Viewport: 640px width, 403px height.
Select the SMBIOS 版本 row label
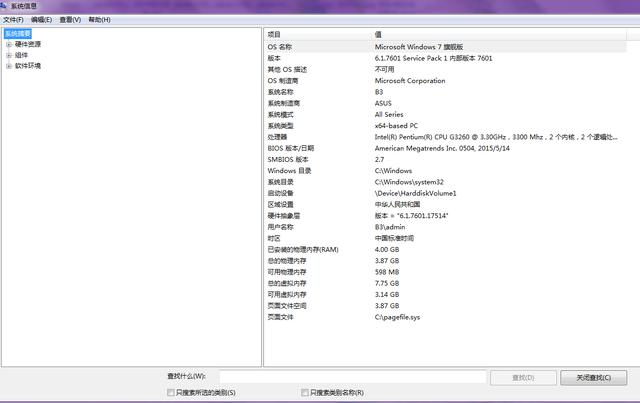coord(288,159)
